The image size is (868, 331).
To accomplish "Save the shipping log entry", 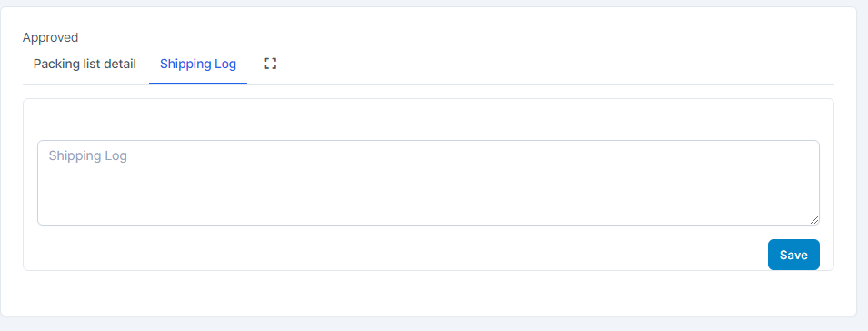I will pos(793,255).
